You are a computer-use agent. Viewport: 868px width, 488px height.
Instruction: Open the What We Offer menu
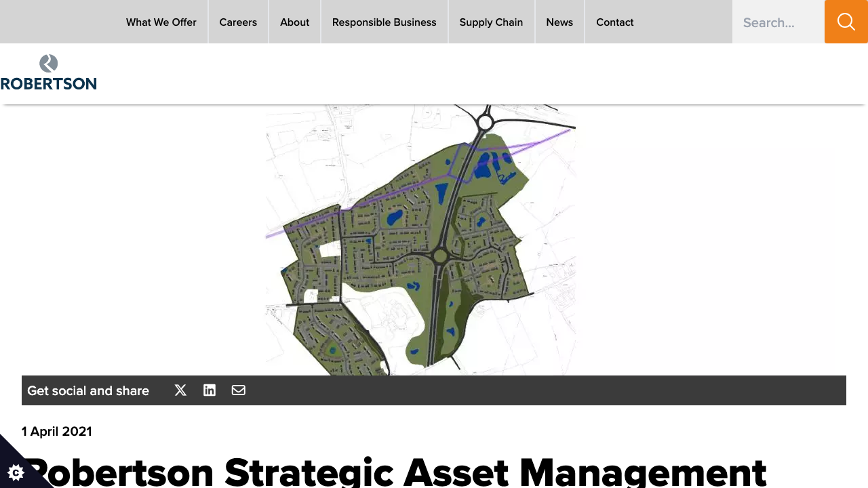click(x=161, y=22)
